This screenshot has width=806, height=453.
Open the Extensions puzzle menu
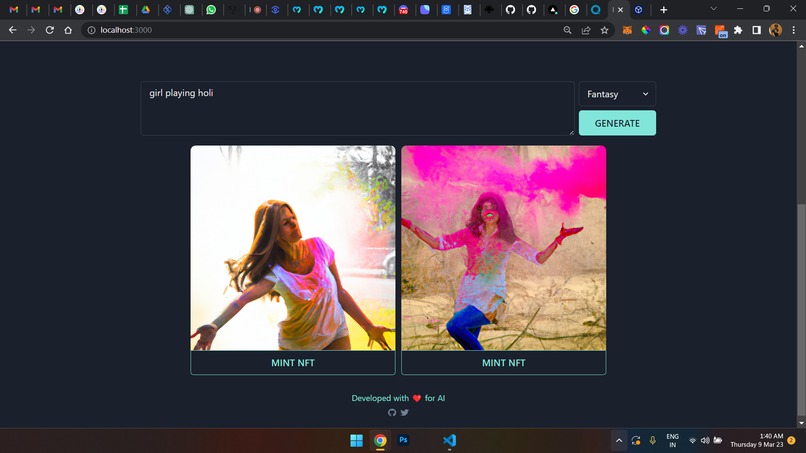click(x=738, y=30)
